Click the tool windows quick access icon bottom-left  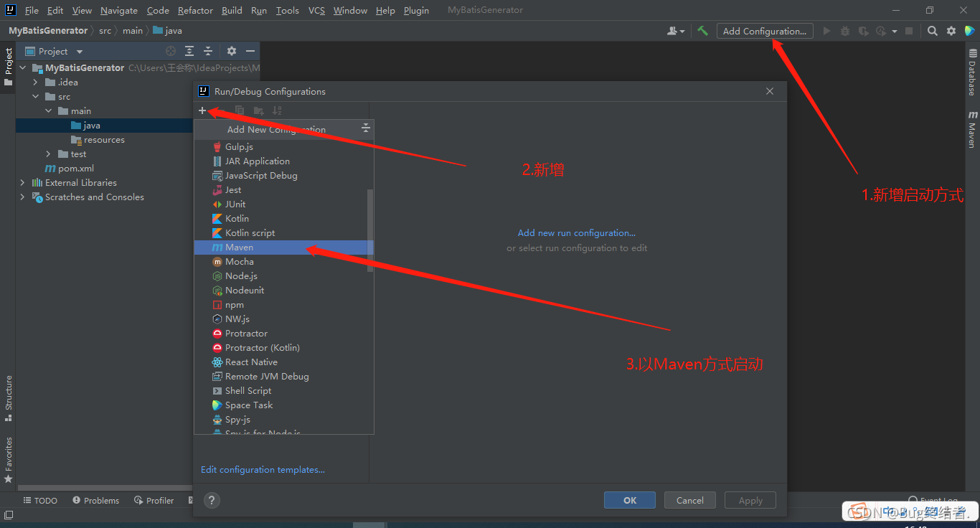[8, 515]
